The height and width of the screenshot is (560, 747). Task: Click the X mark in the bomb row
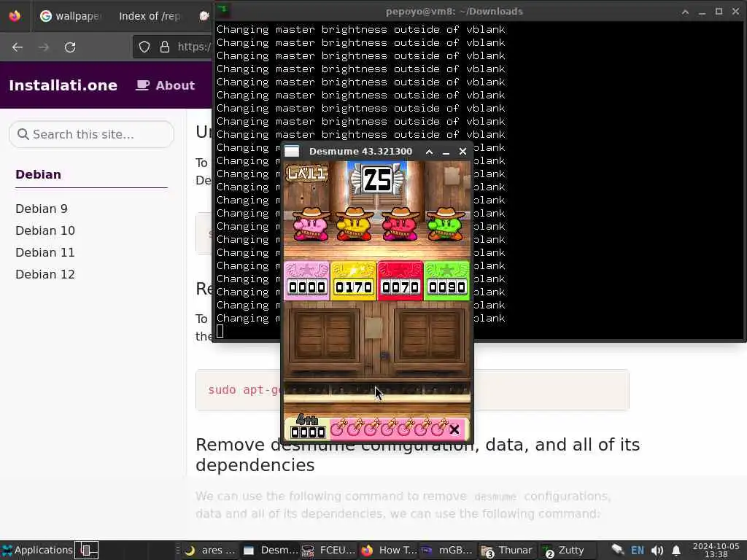point(454,429)
